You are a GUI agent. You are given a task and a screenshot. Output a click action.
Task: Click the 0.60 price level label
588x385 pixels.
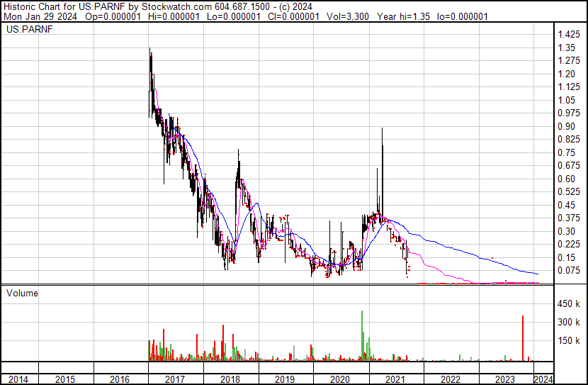pos(567,179)
